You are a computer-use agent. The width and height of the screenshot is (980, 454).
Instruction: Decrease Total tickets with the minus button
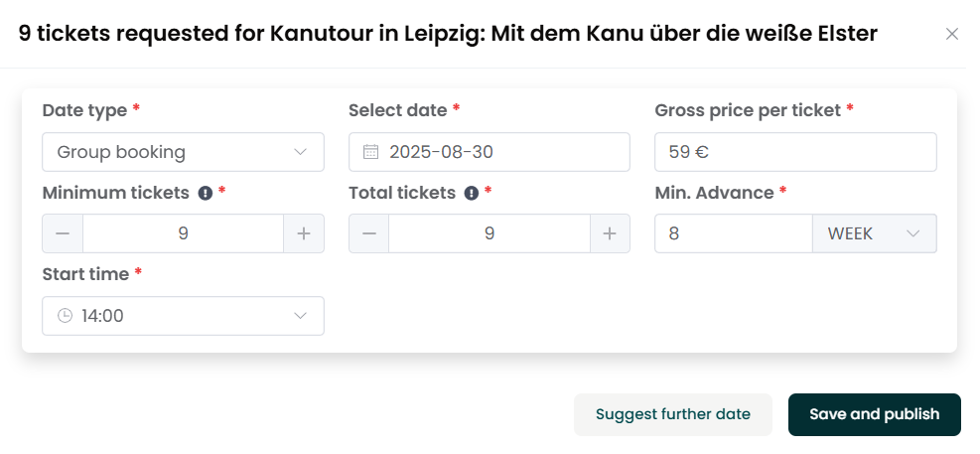pos(369,233)
